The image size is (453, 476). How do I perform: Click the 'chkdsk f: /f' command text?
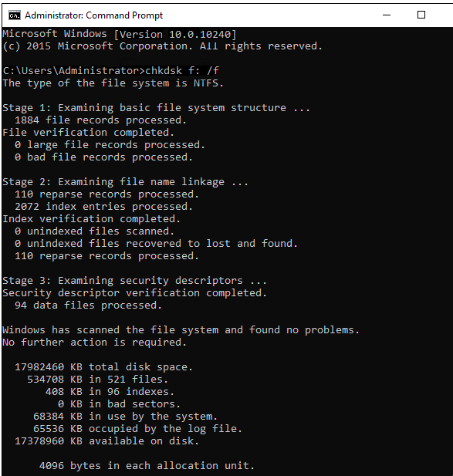[x=182, y=71]
